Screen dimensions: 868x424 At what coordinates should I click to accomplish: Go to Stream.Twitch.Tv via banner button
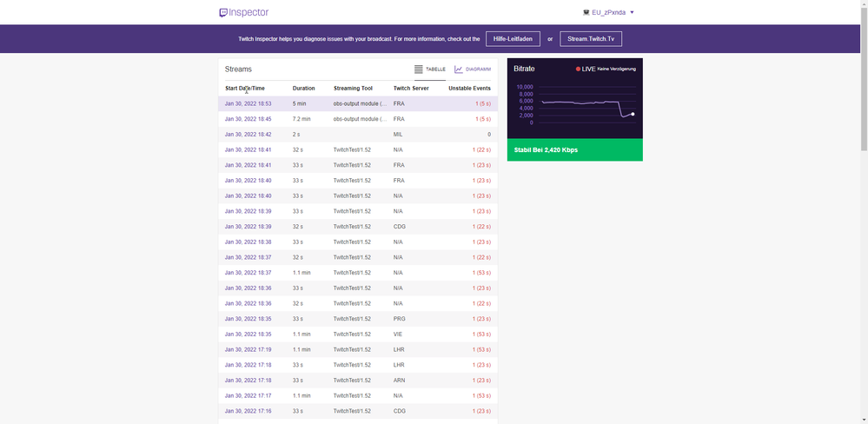(x=591, y=39)
